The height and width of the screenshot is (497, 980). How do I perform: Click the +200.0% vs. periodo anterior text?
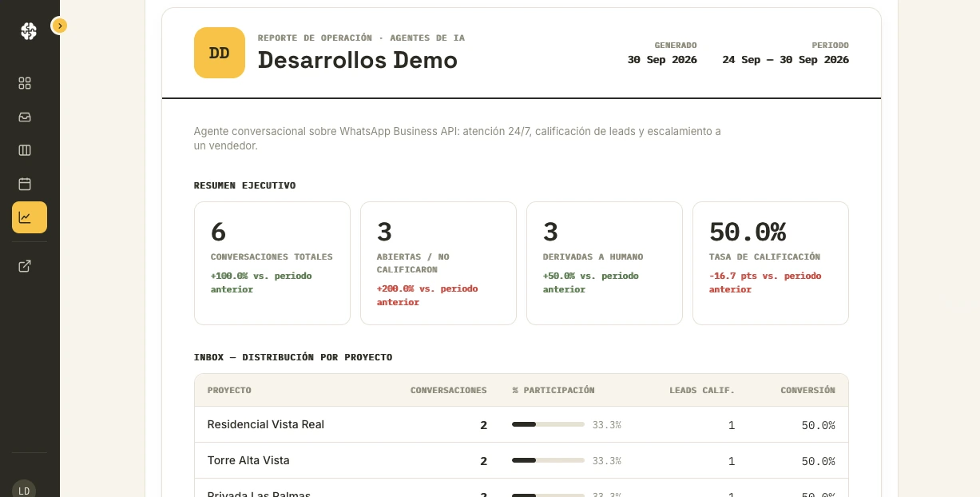(x=427, y=295)
